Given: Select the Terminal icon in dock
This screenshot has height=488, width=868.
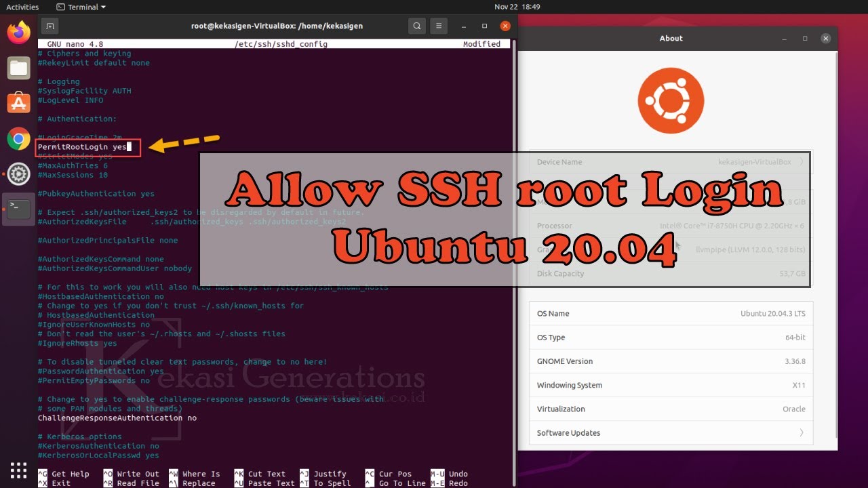Looking at the screenshot, I should click(19, 209).
